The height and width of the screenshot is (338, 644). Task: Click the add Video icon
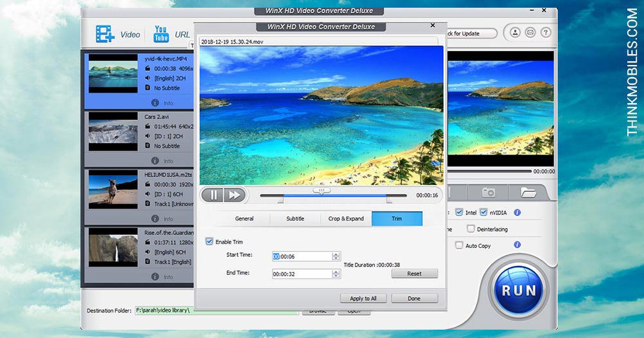[105, 33]
